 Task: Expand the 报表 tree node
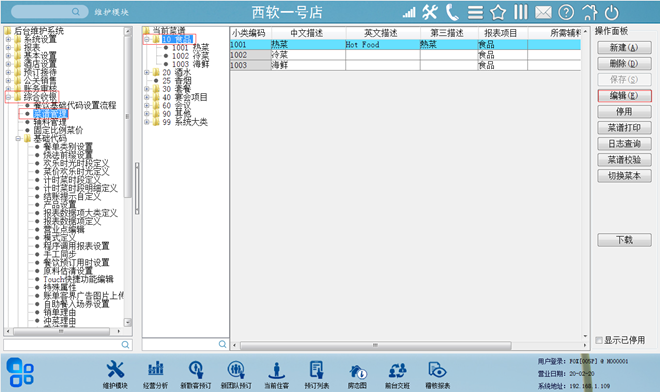click(8, 48)
